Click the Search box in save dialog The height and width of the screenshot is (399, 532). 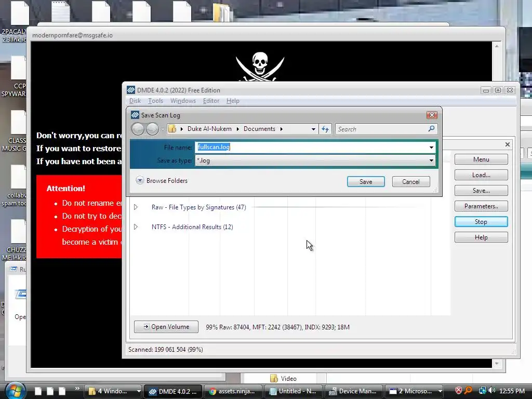point(382,129)
